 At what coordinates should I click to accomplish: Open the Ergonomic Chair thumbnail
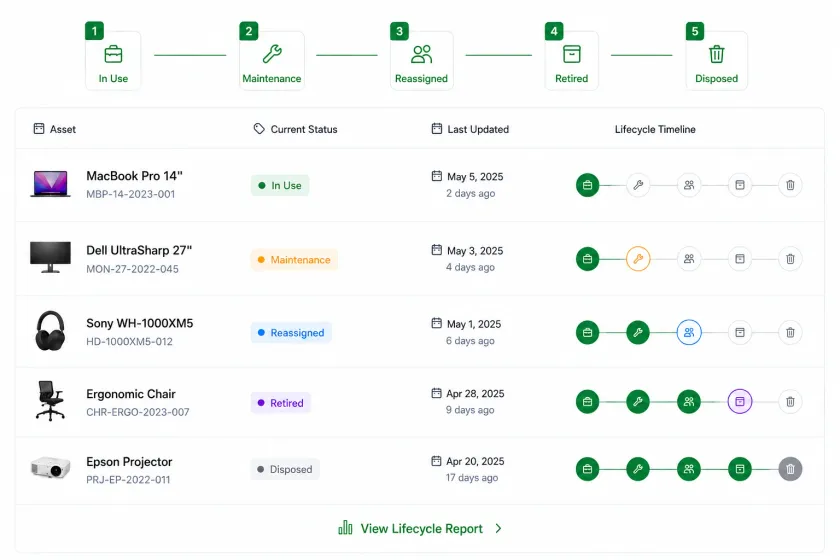[50, 401]
